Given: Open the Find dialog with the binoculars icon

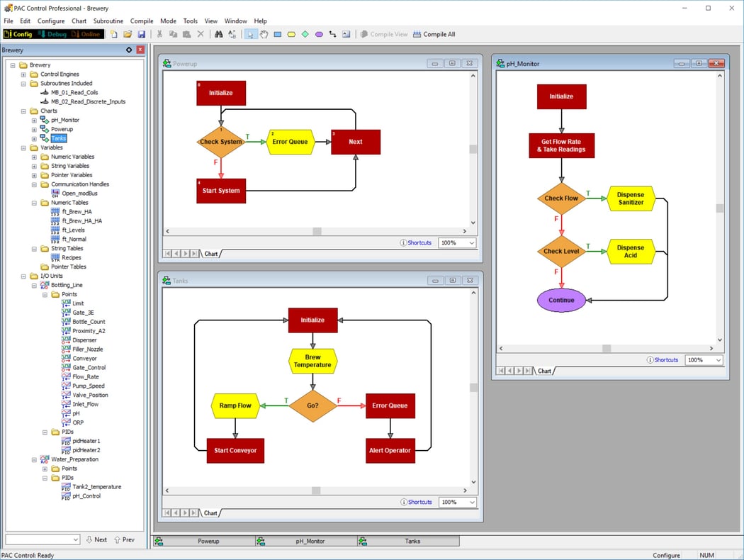Looking at the screenshot, I should (218, 34).
